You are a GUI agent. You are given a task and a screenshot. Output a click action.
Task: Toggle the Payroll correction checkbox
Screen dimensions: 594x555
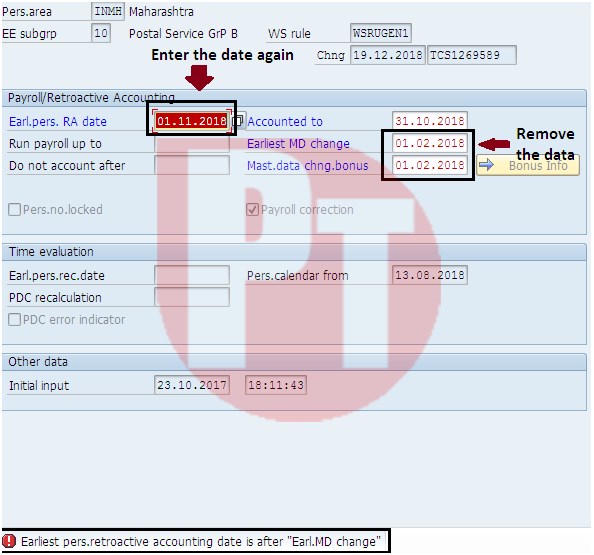(252, 209)
